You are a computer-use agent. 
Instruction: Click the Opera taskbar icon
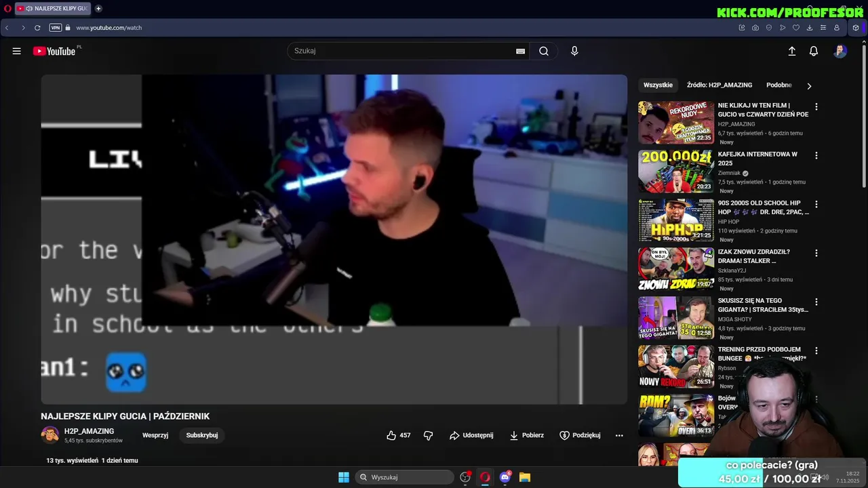485,477
